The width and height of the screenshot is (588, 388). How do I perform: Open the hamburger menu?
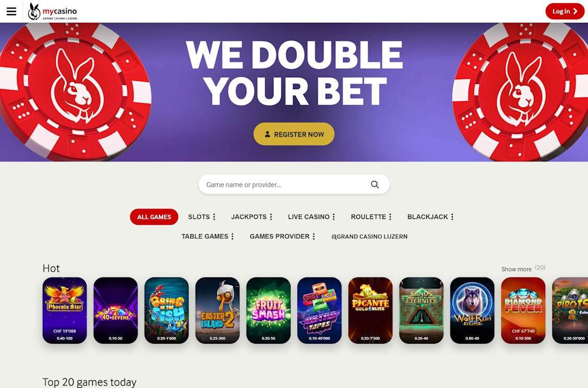pos(11,11)
